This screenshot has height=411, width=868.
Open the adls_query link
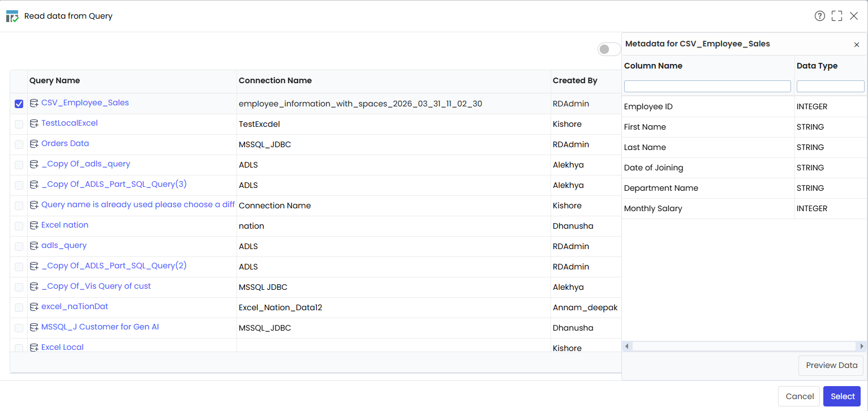[64, 245]
